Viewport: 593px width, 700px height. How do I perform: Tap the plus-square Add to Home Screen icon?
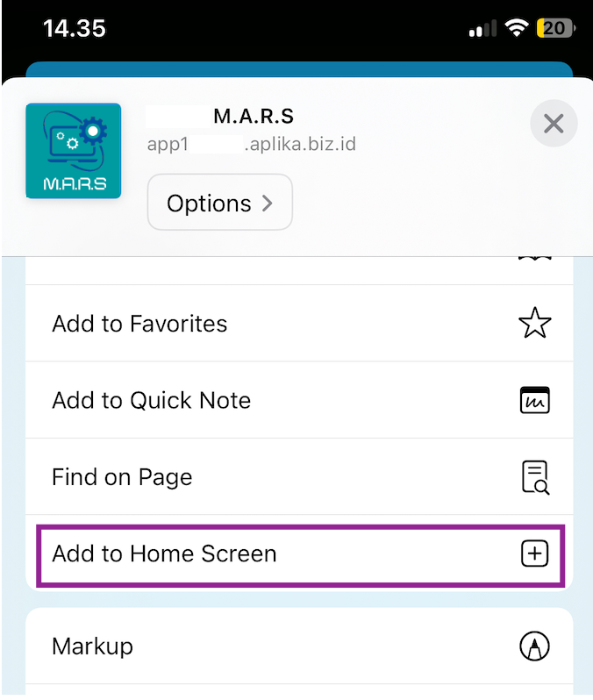click(534, 554)
